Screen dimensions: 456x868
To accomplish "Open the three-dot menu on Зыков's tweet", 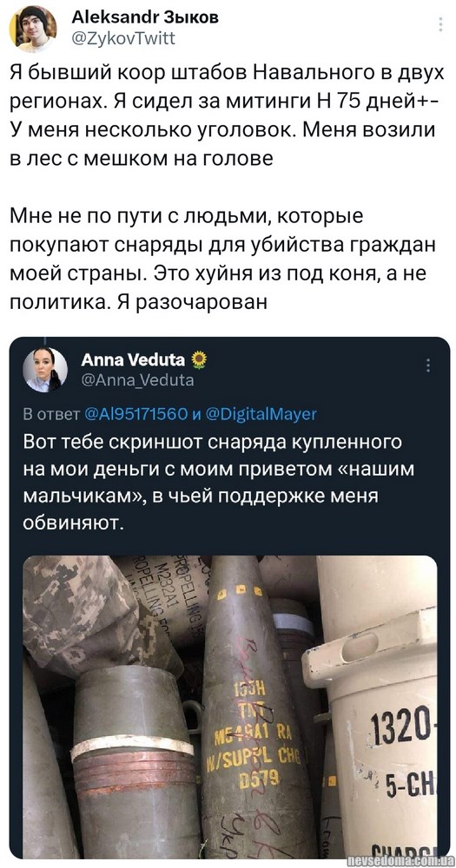I will (440, 25).
